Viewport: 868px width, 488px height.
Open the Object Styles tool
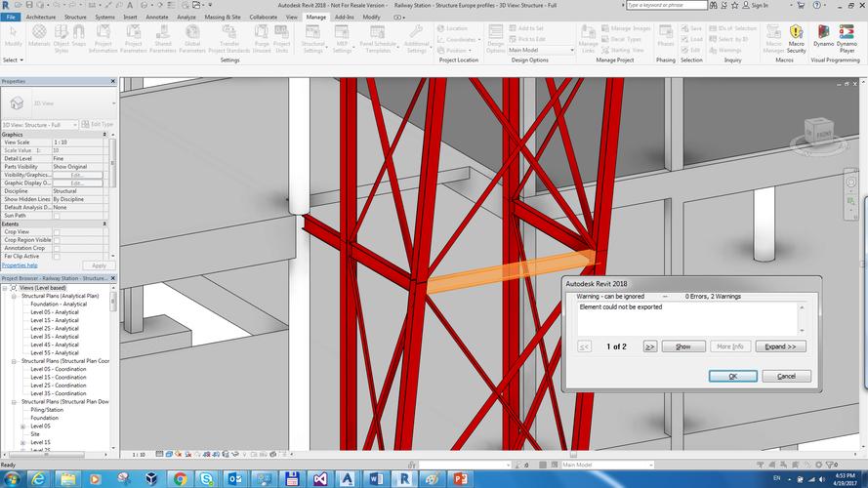62,39
